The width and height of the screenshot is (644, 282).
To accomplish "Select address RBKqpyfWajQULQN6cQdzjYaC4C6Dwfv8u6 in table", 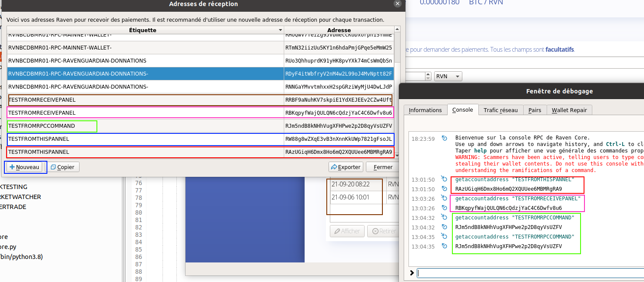I will coord(339,113).
